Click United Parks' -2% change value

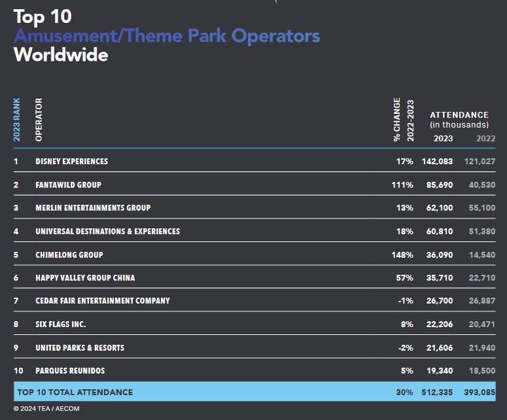coord(406,348)
